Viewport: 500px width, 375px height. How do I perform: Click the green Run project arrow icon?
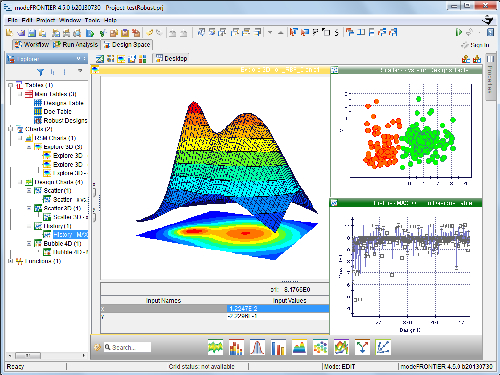coord(459,32)
